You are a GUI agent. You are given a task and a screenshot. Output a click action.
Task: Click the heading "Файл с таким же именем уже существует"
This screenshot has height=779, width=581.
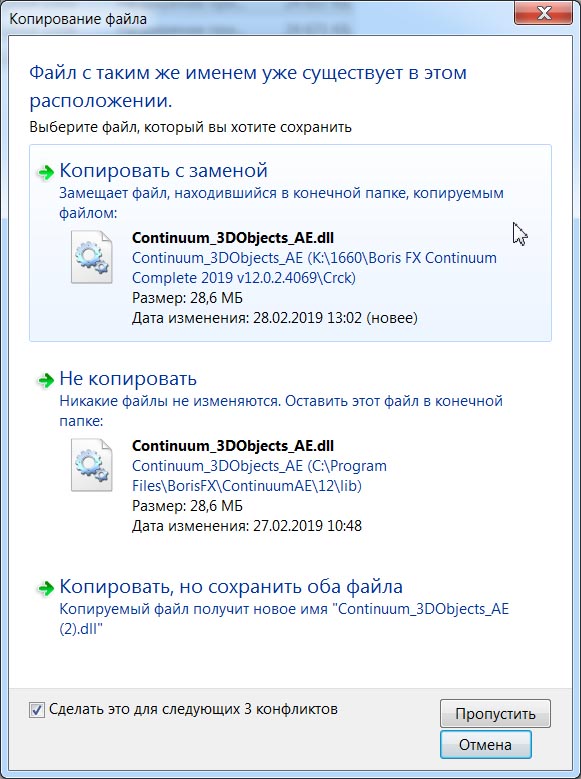tap(248, 86)
